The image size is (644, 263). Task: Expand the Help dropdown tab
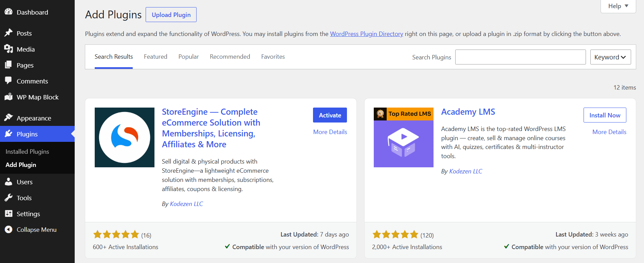pyautogui.click(x=618, y=6)
